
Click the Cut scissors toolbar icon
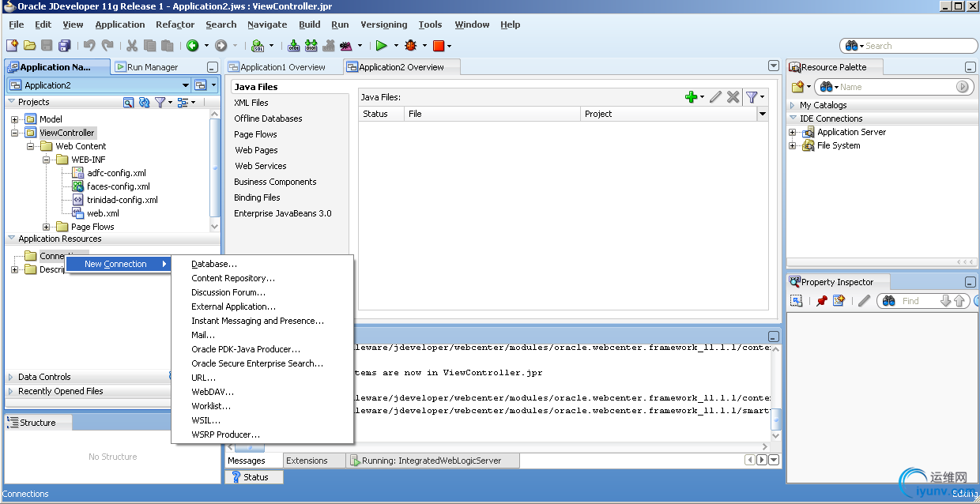coord(132,46)
